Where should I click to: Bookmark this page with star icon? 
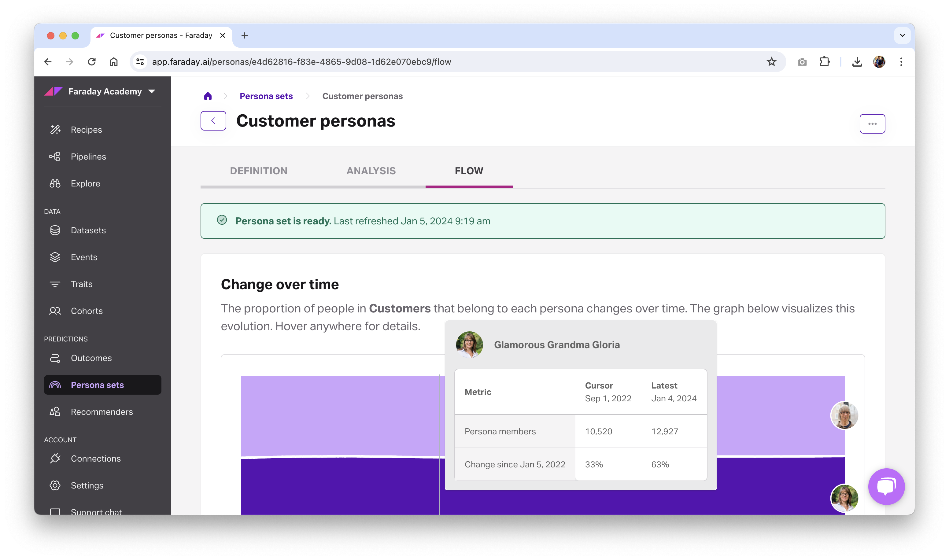click(x=771, y=62)
